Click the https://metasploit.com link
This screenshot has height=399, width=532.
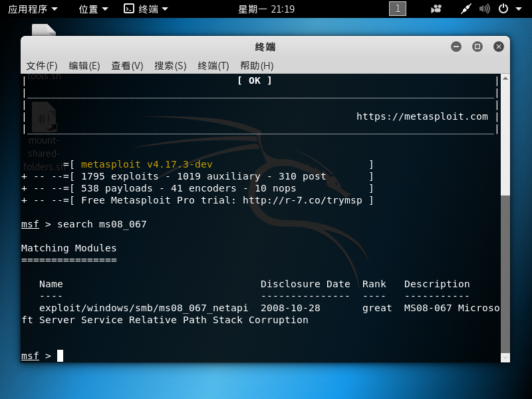click(422, 117)
